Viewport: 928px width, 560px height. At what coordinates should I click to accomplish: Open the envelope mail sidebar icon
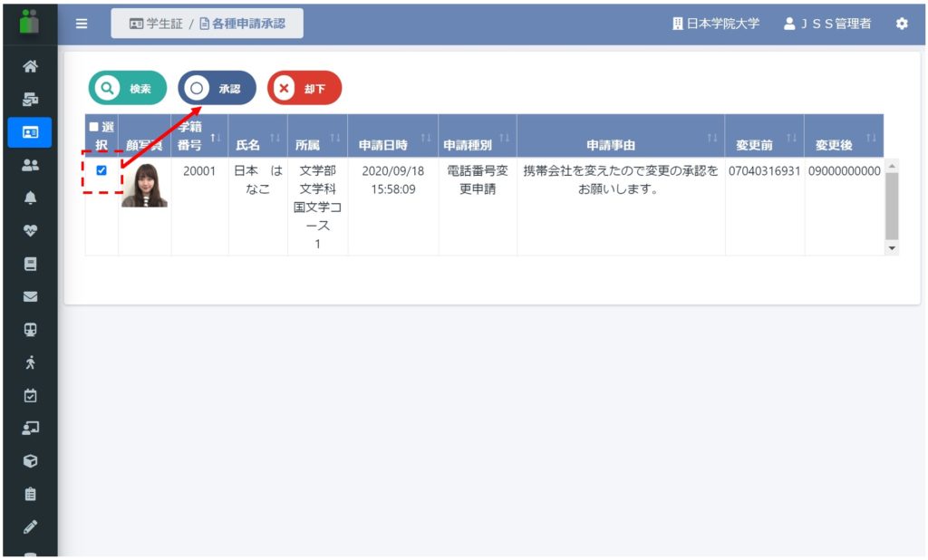[x=30, y=296]
